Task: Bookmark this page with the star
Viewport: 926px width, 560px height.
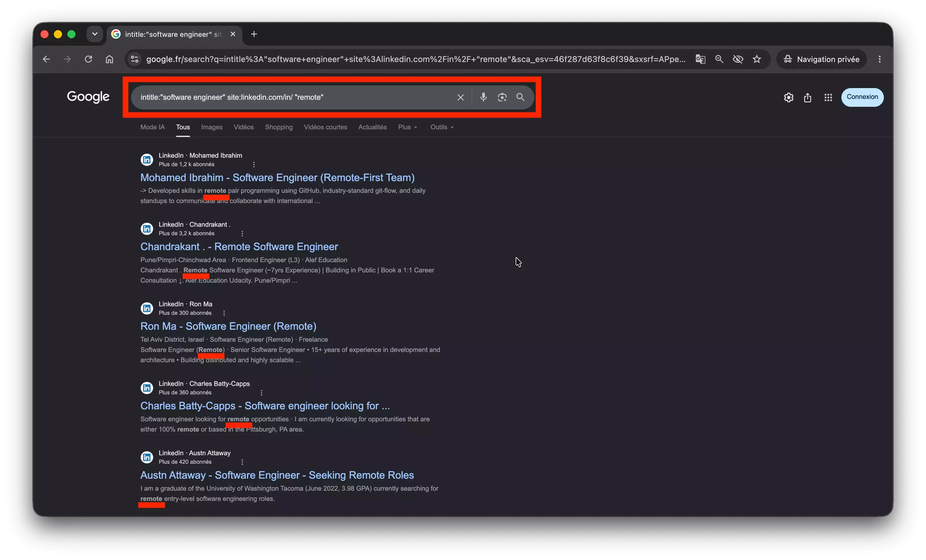Action: point(757,59)
